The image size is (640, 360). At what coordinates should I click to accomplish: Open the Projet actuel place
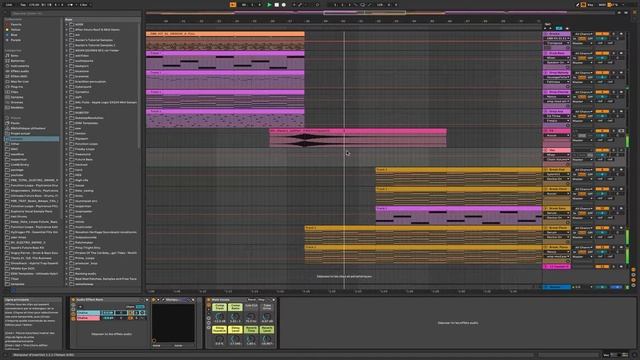pos(20,133)
